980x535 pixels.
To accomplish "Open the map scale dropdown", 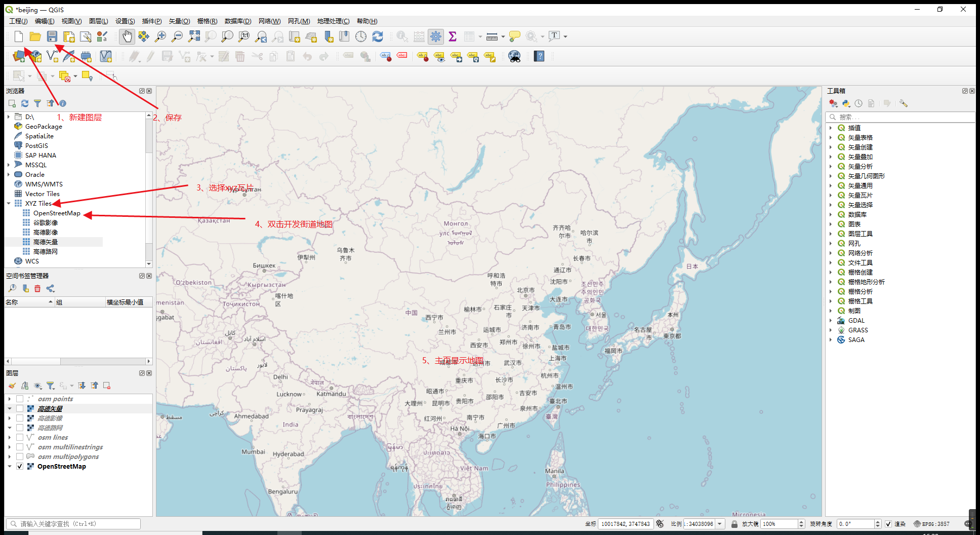I will [719, 524].
